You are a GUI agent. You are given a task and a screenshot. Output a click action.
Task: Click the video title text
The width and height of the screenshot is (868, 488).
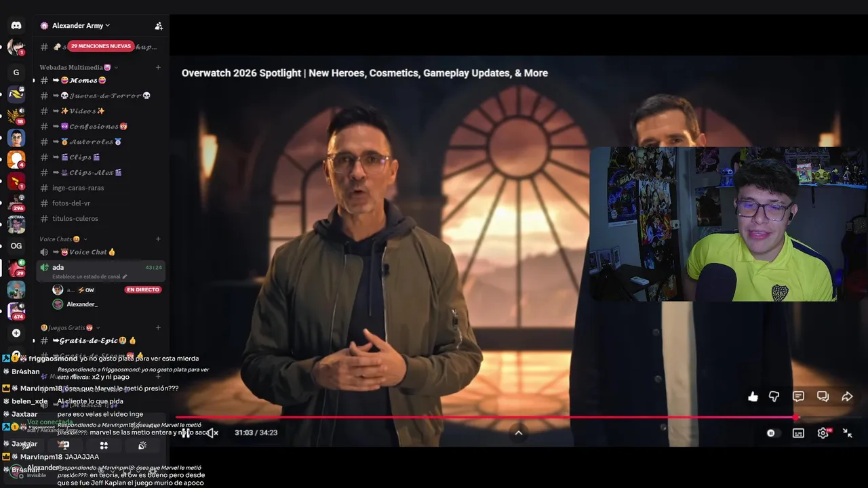[x=364, y=73]
